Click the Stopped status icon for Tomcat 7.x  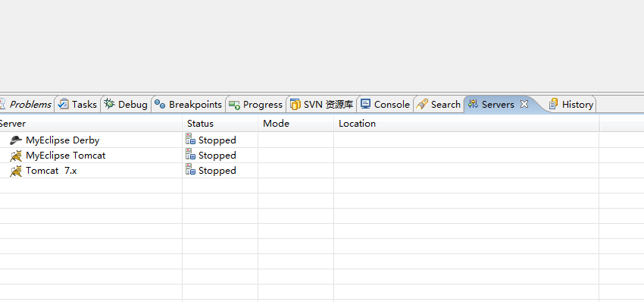pyautogui.click(x=191, y=170)
